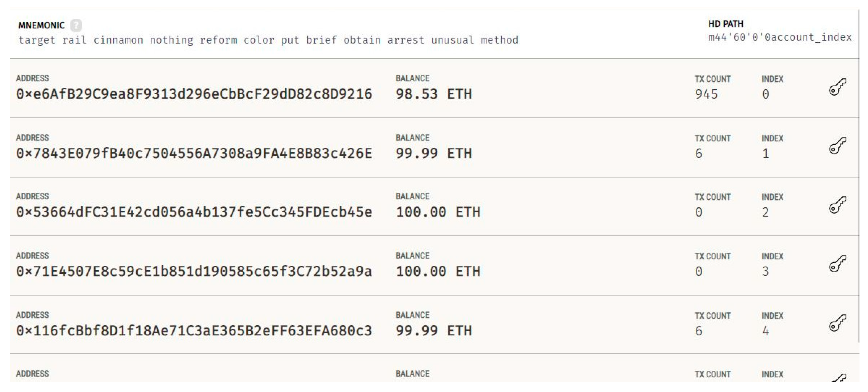The image size is (868, 392).
Task: Click the partially visible key icon at bottom
Action: click(839, 378)
